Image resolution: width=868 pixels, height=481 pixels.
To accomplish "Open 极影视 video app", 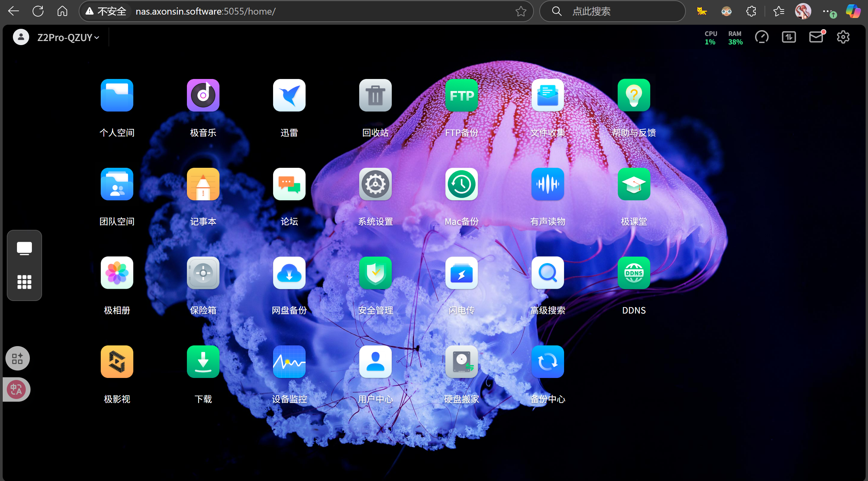I will [117, 362].
